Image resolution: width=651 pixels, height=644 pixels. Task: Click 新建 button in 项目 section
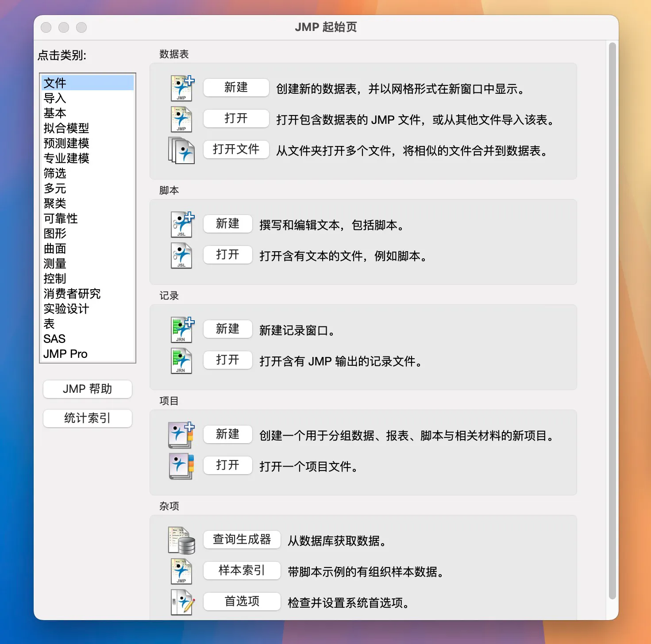coord(228,434)
